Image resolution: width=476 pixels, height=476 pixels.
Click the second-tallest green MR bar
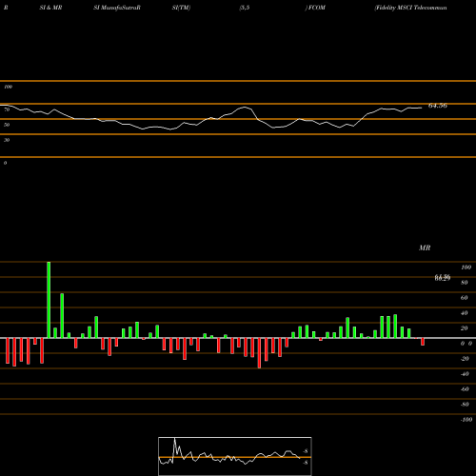[x=62, y=316]
